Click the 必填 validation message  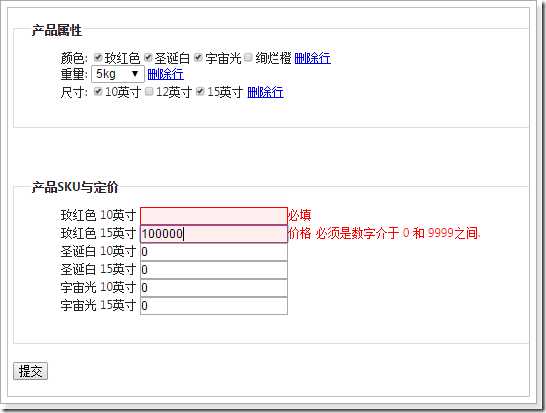[x=299, y=216]
